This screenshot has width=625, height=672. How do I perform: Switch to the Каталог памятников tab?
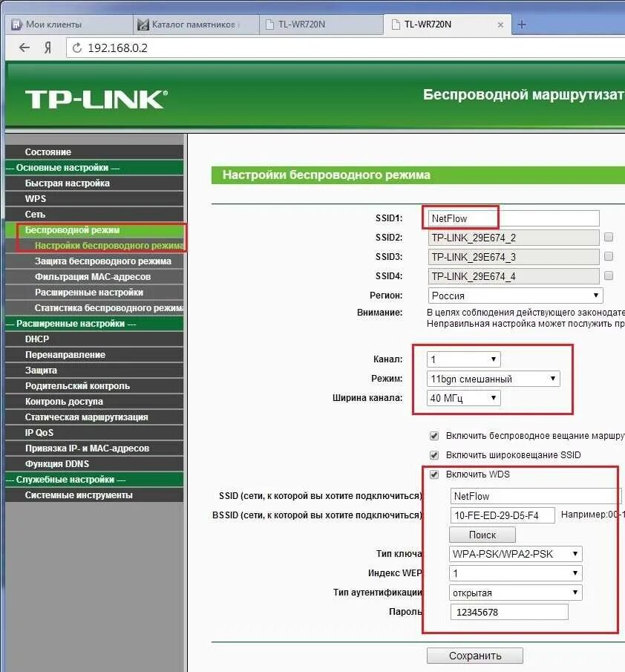point(196,25)
